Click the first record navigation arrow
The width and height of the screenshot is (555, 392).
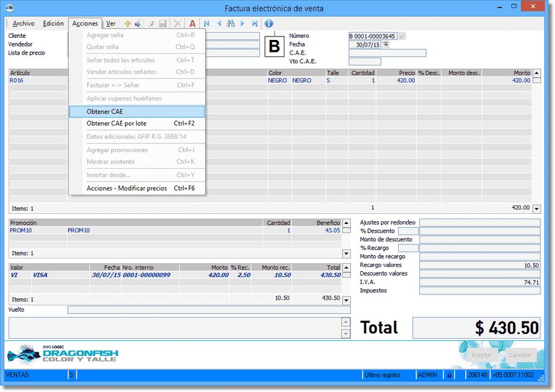(207, 23)
